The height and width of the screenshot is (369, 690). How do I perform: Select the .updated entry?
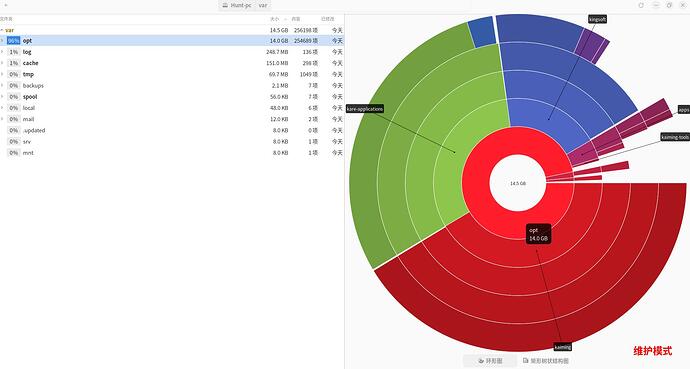coord(34,130)
